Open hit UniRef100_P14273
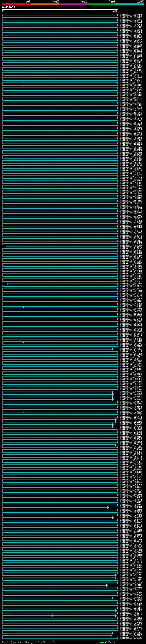This screenshot has width=146, height=644. tap(131, 58)
